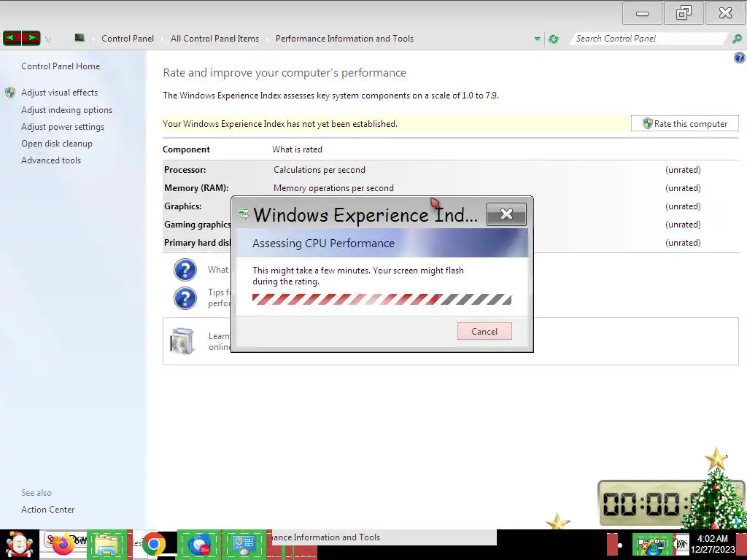Refresh the Control Panel page
This screenshot has width=747, height=560.
pos(554,39)
